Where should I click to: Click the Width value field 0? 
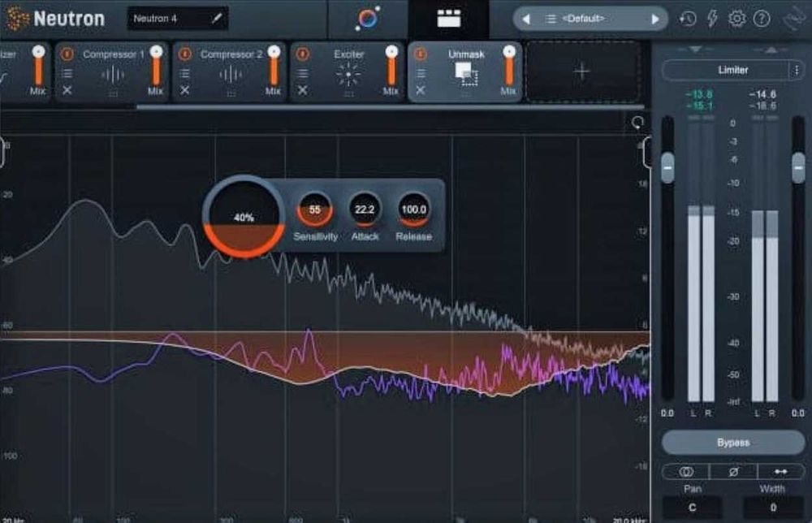click(x=773, y=508)
